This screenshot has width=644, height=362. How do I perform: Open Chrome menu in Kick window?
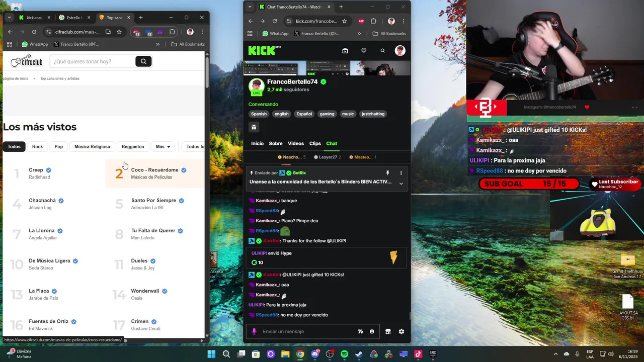[x=403, y=21]
